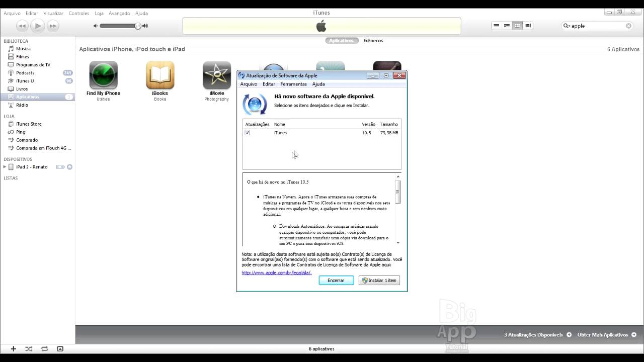Select the Aplicativos tab

342,40
